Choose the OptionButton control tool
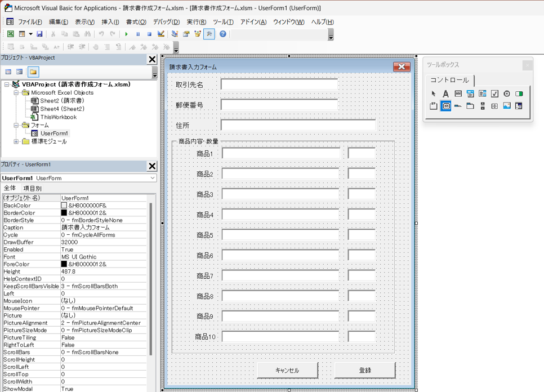This screenshot has height=392, width=544. pos(507,93)
